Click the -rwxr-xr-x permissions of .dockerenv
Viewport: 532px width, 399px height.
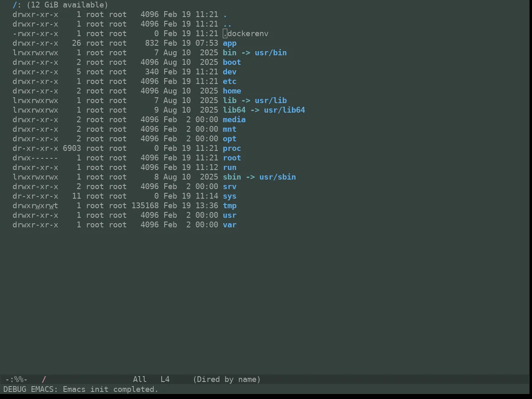tap(35, 34)
